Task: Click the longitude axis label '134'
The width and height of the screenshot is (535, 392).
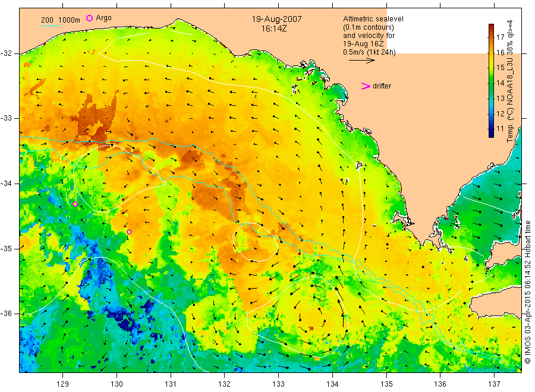Action: pyautogui.click(x=332, y=384)
